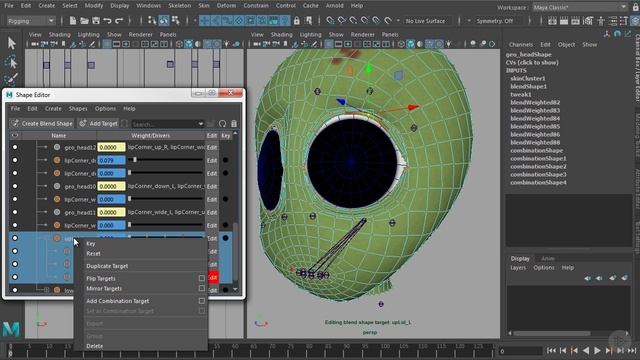Undo the last action in the toolbar
The height and width of the screenshot is (360, 640).
[x=107, y=20]
